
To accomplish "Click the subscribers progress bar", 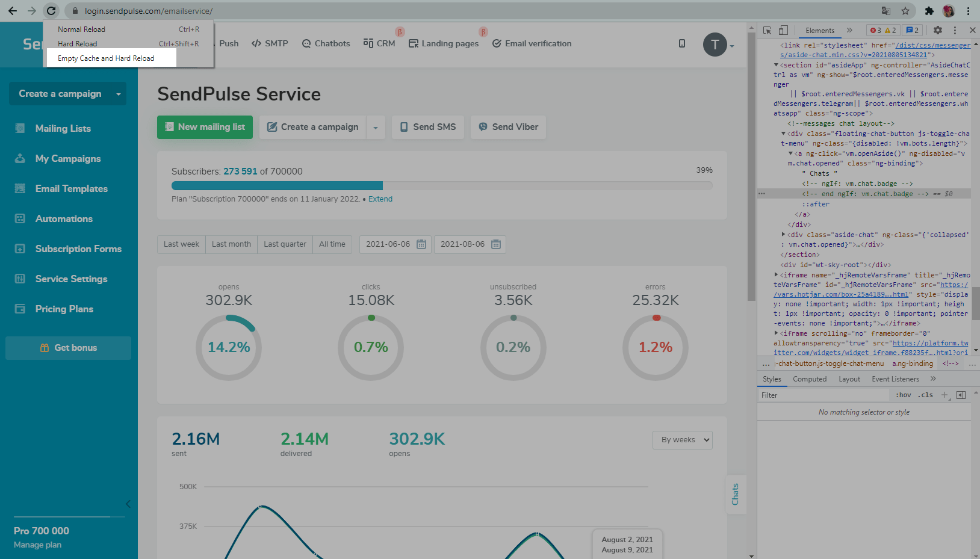I will point(441,185).
